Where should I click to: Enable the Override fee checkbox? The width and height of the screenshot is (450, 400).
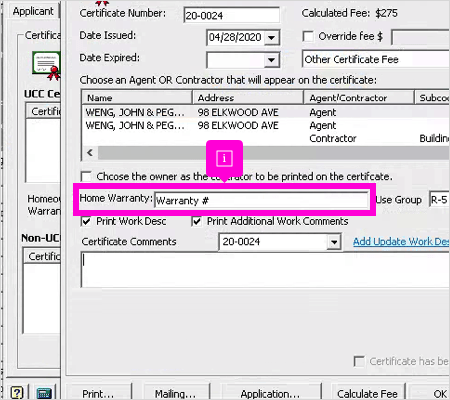tap(308, 36)
